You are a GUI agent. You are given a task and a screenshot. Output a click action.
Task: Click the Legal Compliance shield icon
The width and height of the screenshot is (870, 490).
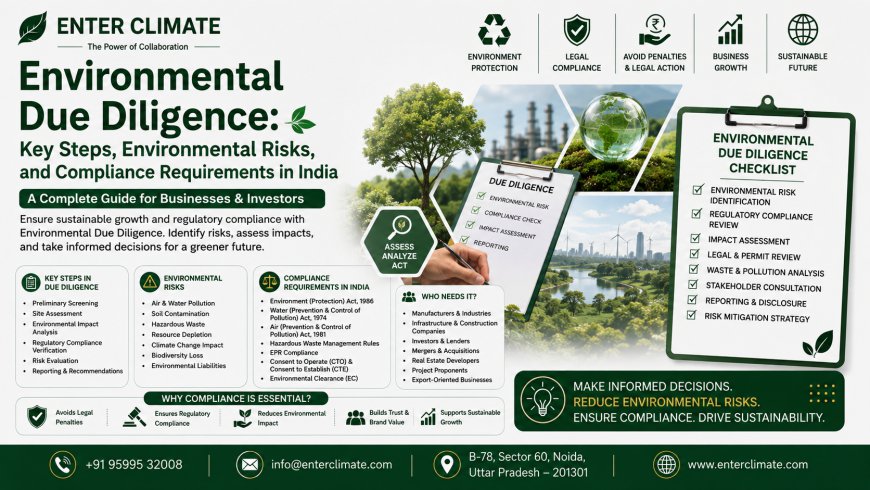[x=576, y=30]
